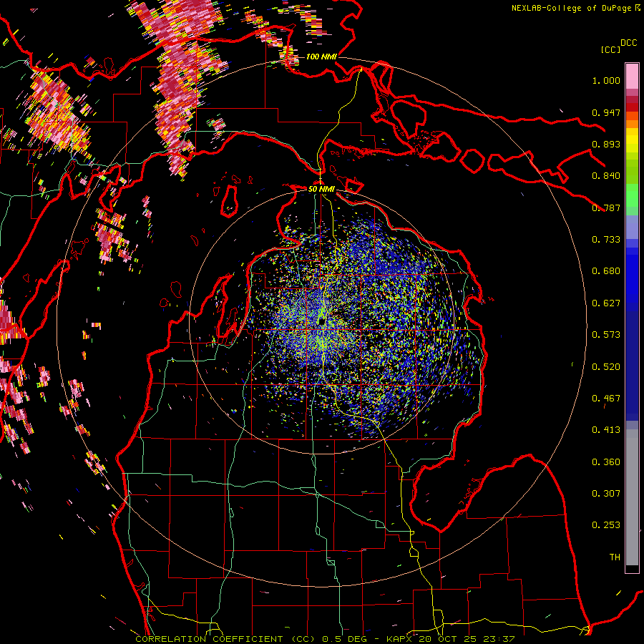Click the 0.627 legend value
Screen dimensions: 644x644
[606, 303]
